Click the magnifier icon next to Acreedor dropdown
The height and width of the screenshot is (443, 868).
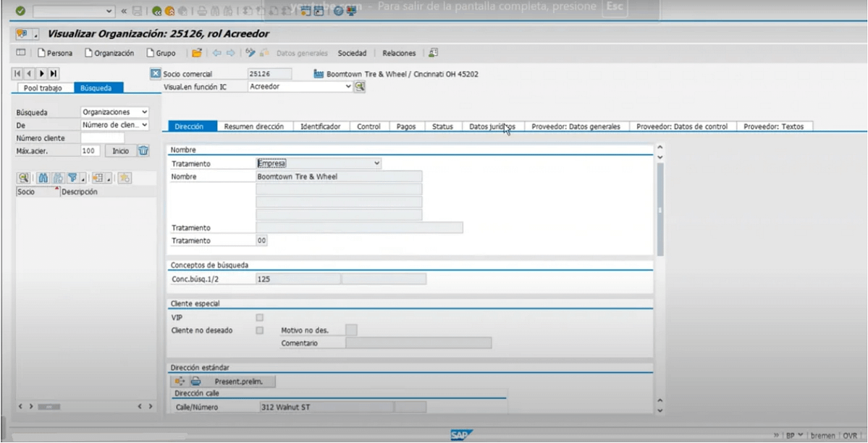360,86
